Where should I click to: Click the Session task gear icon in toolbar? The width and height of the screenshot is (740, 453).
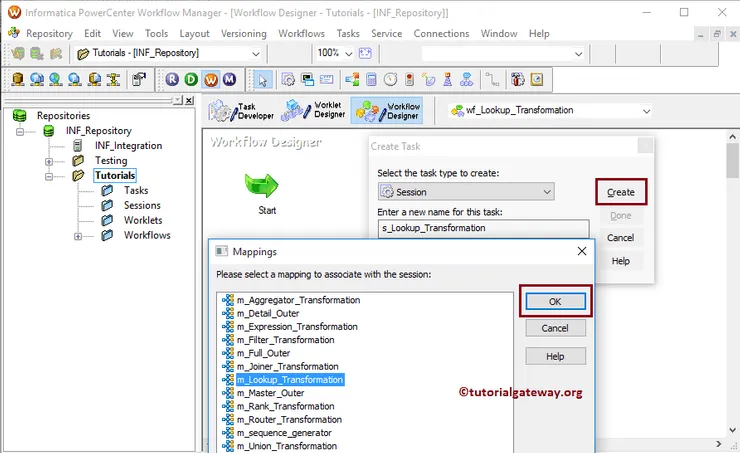[288, 79]
